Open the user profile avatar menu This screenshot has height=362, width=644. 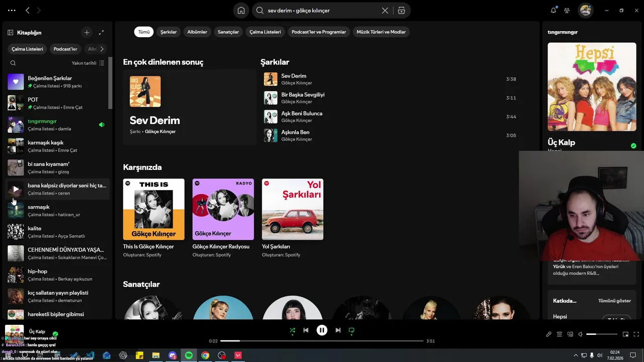pyautogui.click(x=585, y=10)
